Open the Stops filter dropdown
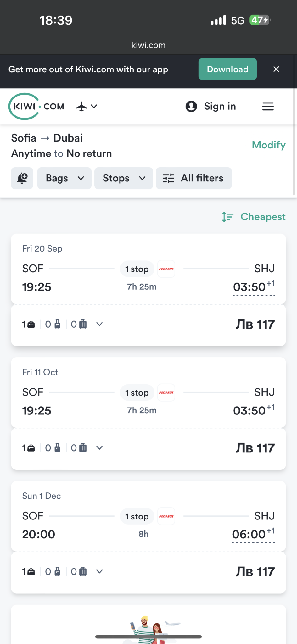This screenshot has height=644, width=297. [x=124, y=178]
